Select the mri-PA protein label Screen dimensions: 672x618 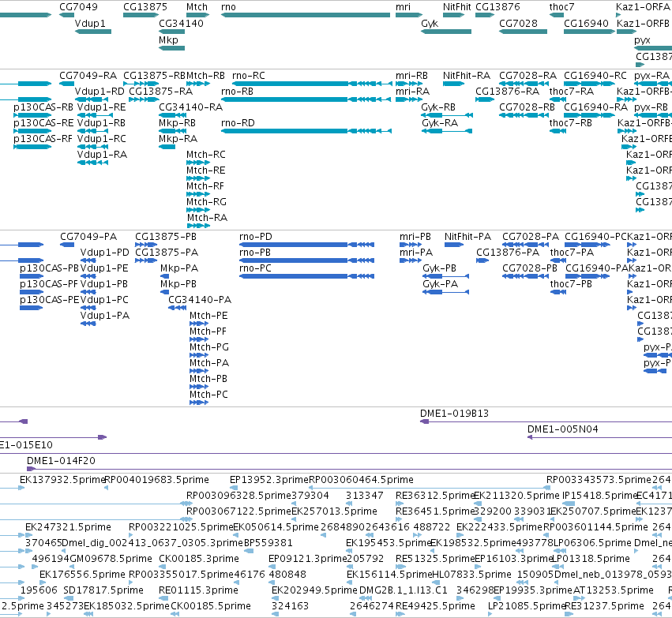coord(416,253)
